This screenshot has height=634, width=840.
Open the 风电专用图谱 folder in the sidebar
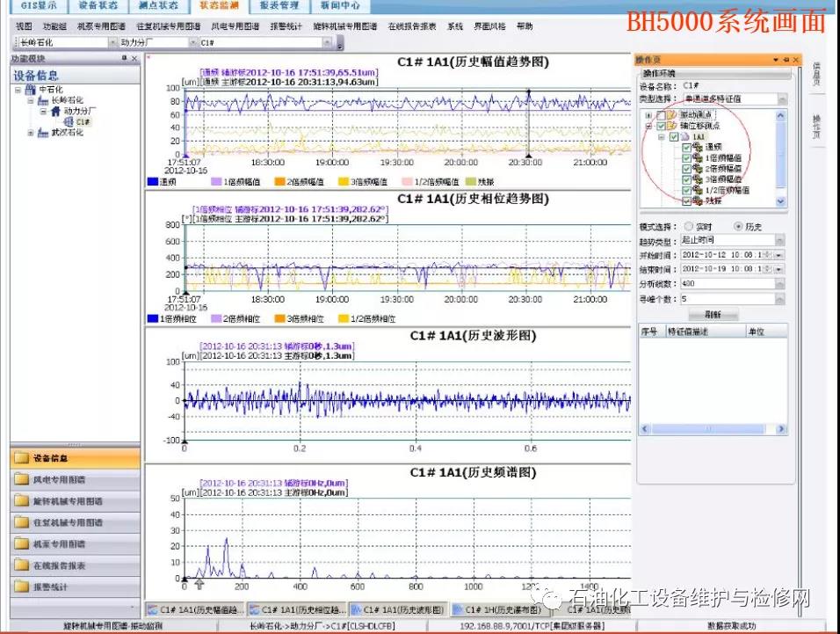21,480
